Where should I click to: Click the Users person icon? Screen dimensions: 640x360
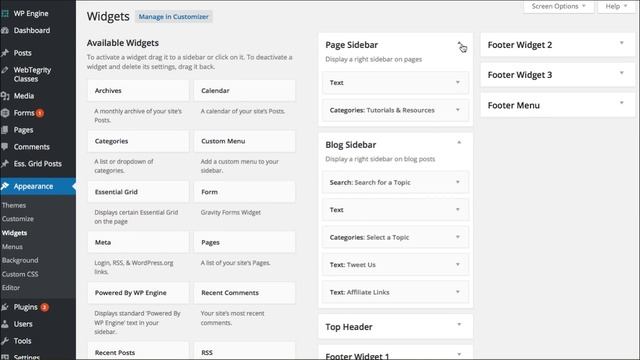pyautogui.click(x=5, y=324)
